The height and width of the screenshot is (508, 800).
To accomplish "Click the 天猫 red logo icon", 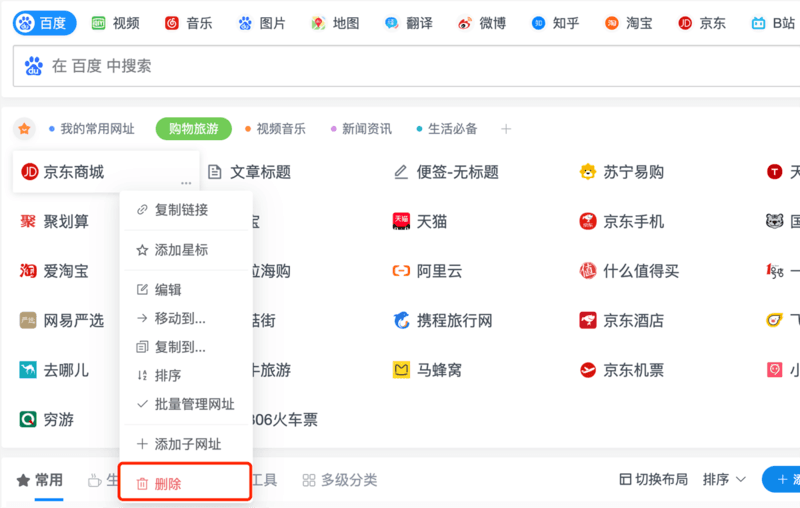I will point(401,221).
